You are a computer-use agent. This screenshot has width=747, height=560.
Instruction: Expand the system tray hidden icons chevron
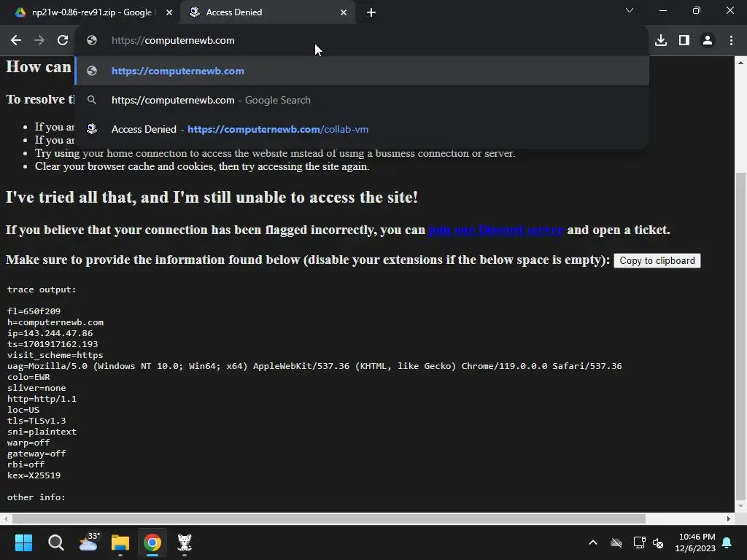(593, 542)
